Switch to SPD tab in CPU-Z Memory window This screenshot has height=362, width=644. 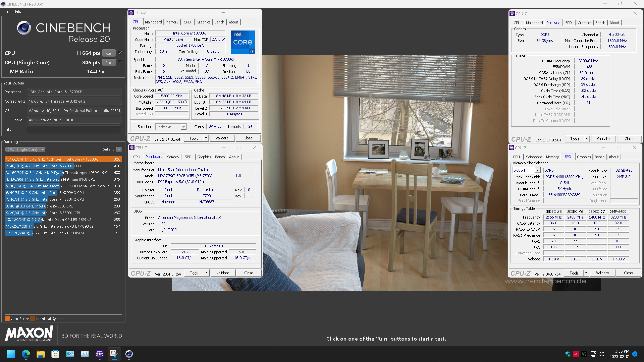click(568, 23)
